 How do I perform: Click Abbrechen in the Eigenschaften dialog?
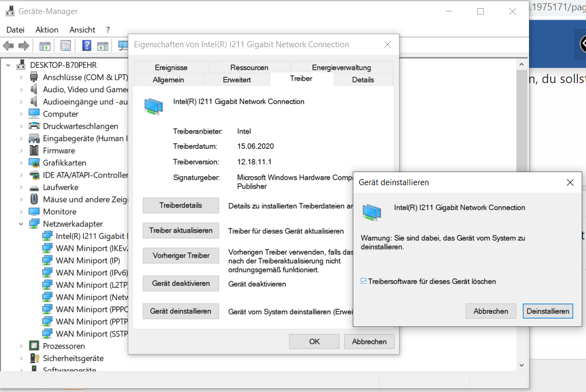click(x=369, y=341)
